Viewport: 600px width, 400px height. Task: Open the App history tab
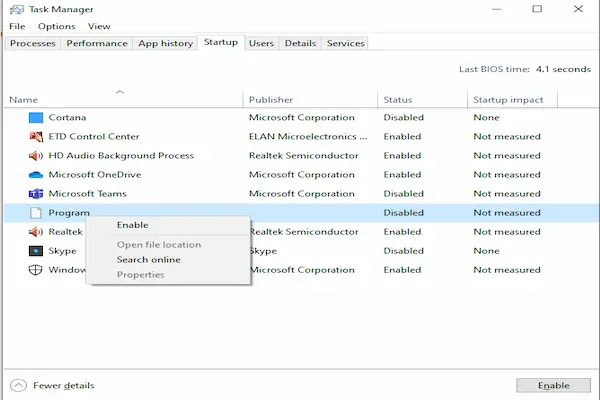coord(165,43)
